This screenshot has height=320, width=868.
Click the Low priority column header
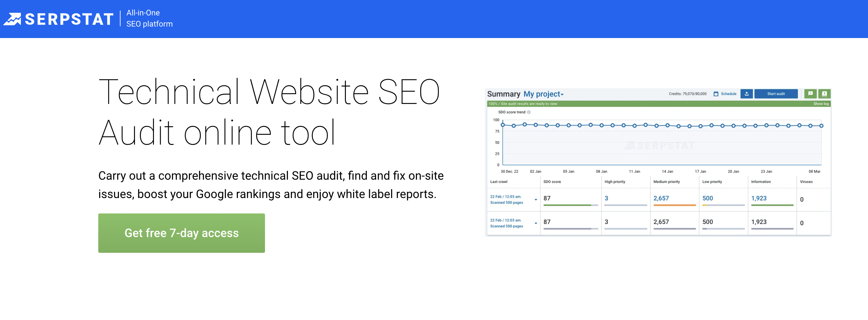(x=712, y=182)
